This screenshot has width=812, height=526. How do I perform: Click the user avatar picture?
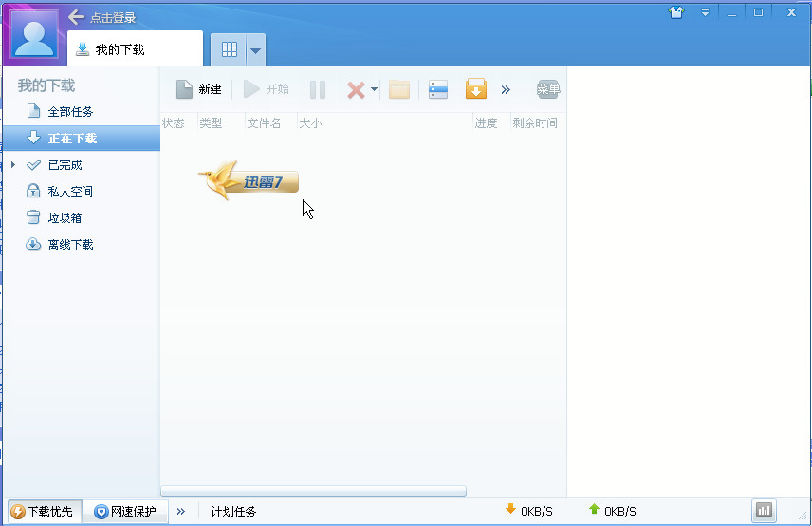(34, 35)
